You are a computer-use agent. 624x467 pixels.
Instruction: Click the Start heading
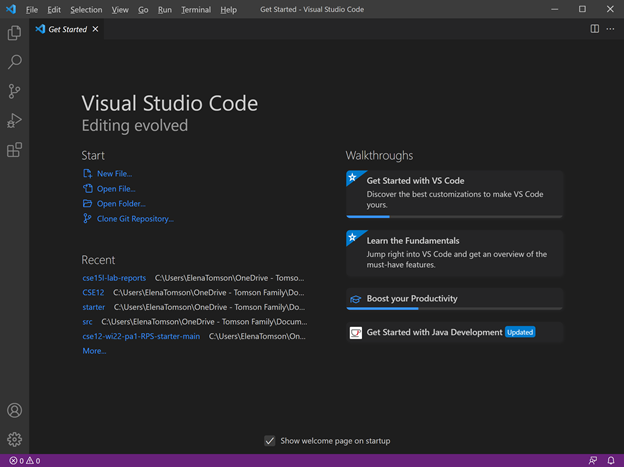[93, 155]
